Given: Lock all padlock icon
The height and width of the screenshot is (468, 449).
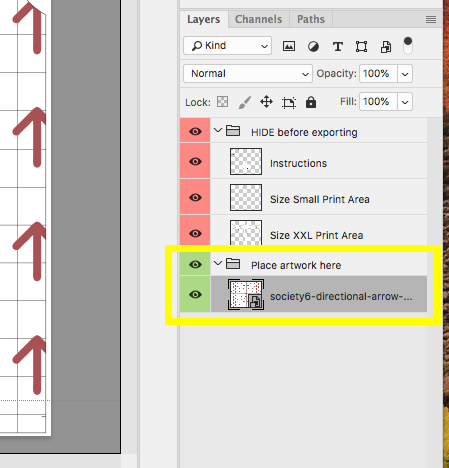Looking at the screenshot, I should (311, 102).
